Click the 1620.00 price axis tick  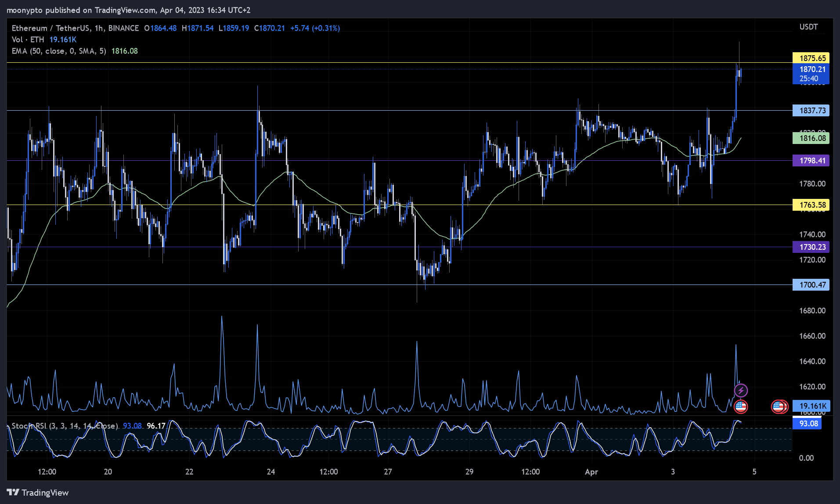pos(812,387)
